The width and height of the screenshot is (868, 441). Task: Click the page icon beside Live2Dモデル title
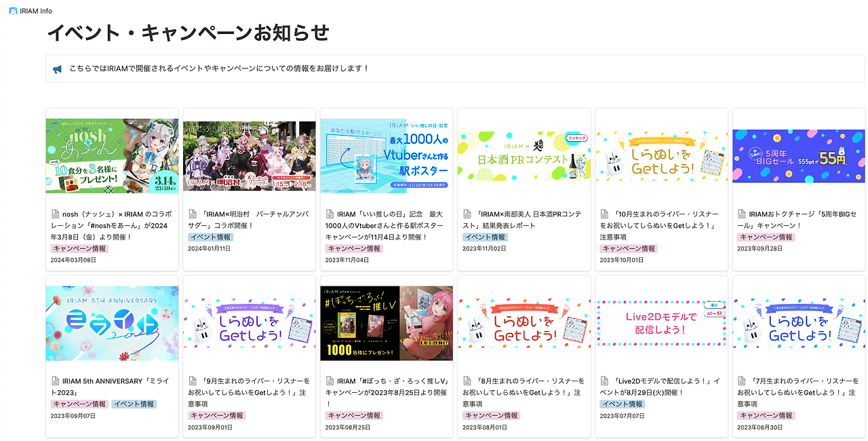(604, 381)
